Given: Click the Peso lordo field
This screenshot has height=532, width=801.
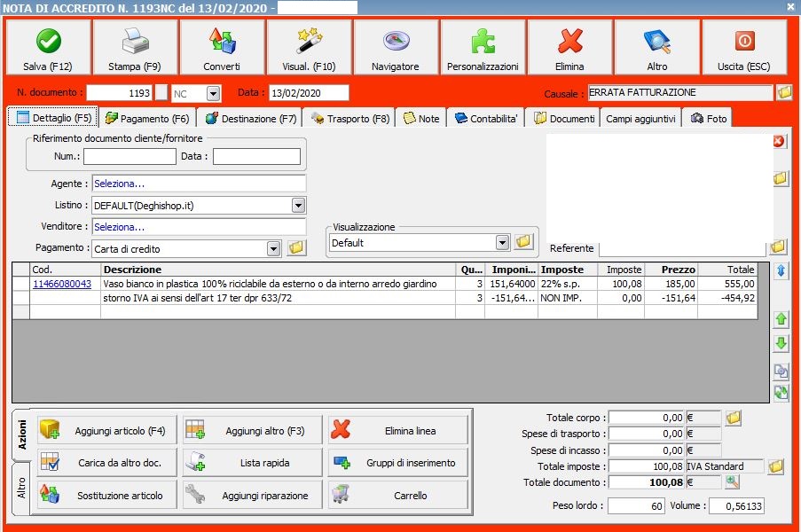Looking at the screenshot, I should pyautogui.click(x=636, y=506).
